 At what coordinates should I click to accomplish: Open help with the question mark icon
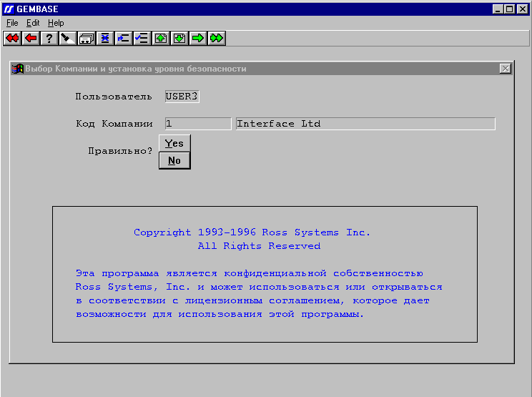pos(49,38)
